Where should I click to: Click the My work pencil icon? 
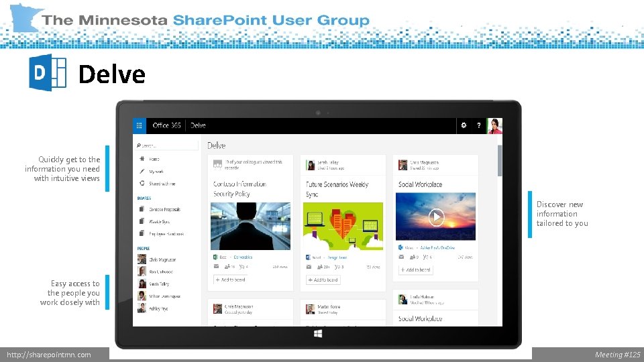pos(142,171)
